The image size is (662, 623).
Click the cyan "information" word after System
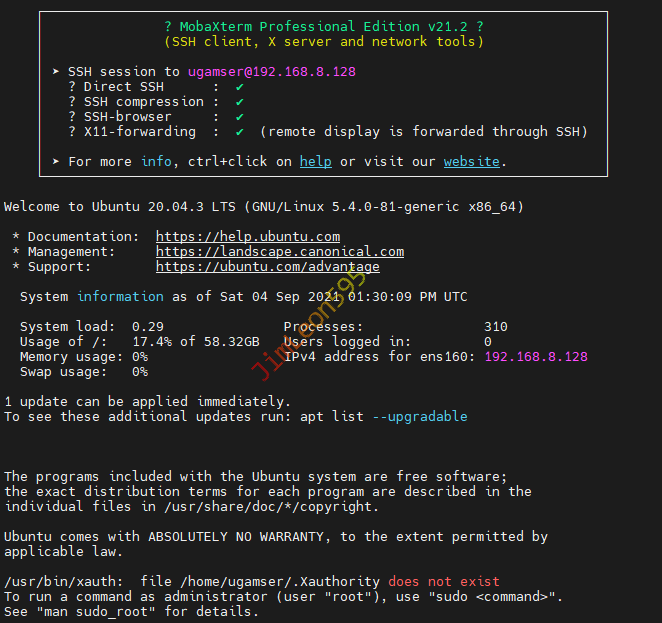120,297
